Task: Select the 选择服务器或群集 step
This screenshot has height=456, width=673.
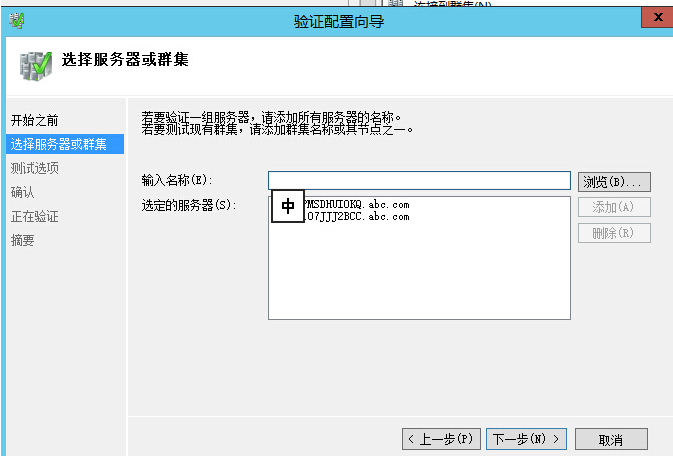Action: [65, 144]
